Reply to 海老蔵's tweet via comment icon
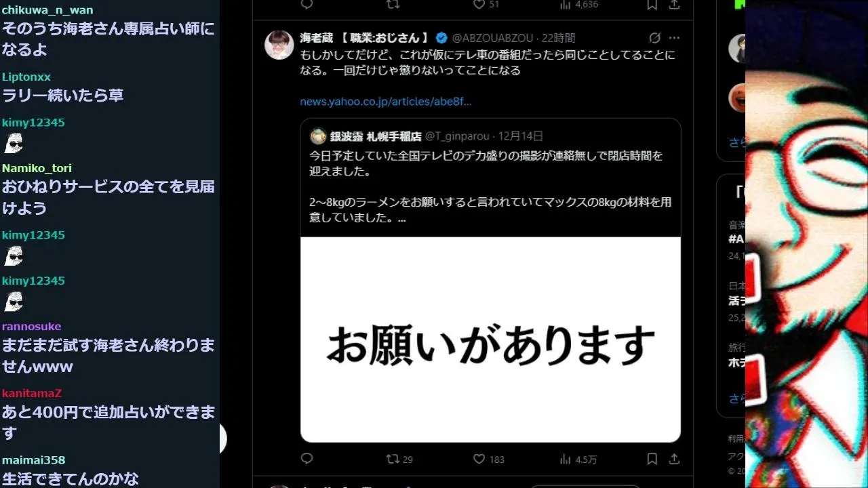Screen dimensions: 868x488 pos(307,459)
